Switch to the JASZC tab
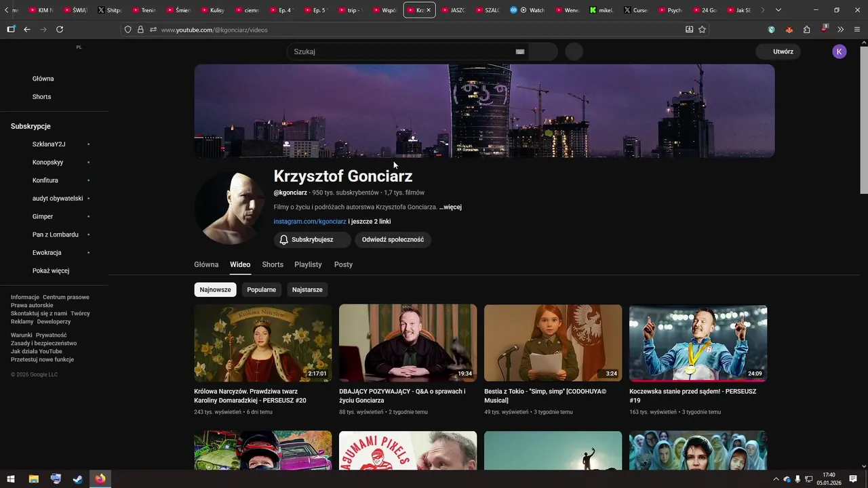Screen dimensions: 868x488 point(453,10)
